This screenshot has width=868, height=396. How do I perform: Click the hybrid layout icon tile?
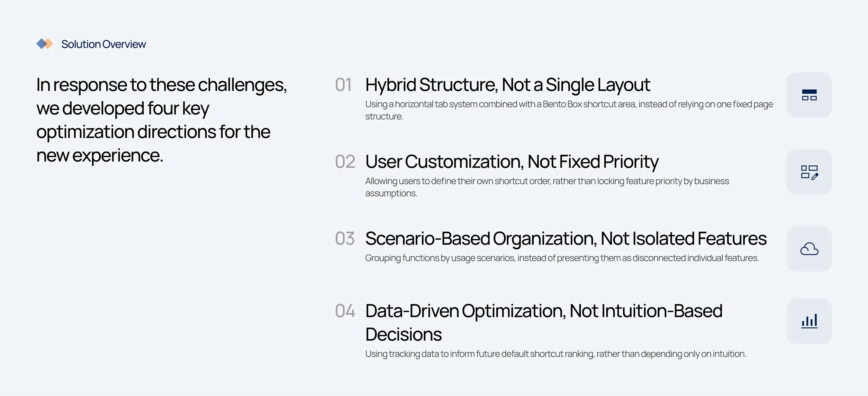809,95
